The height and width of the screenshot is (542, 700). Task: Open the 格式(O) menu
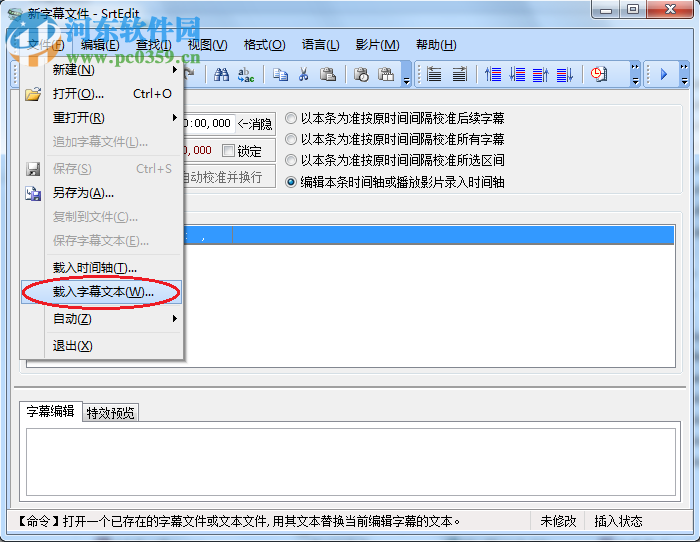[x=265, y=45]
